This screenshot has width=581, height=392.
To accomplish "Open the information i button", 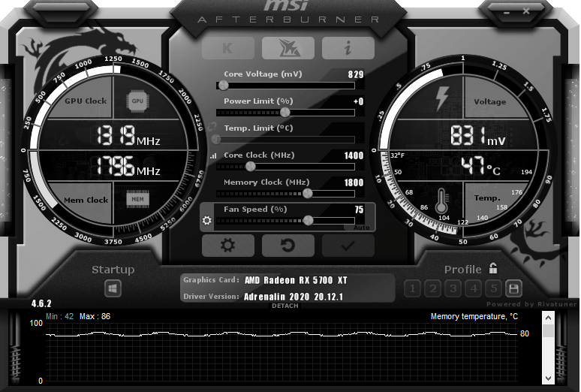I will point(348,48).
